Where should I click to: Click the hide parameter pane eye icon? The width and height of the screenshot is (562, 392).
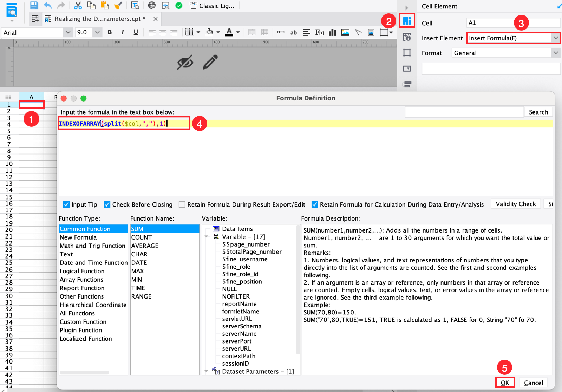pos(185,62)
